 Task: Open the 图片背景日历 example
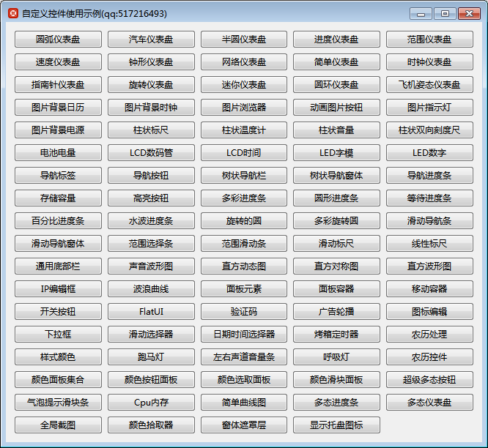click(x=58, y=108)
